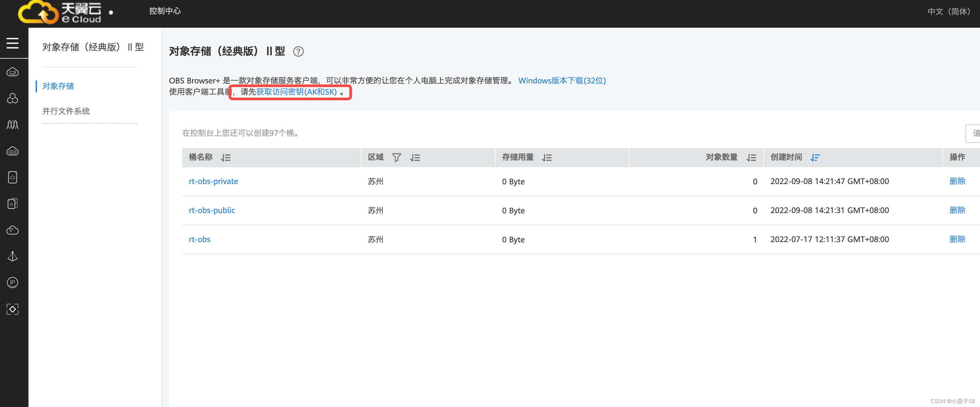Click the sidebar title 对象存储（经典版）II 型

pyautogui.click(x=93, y=47)
